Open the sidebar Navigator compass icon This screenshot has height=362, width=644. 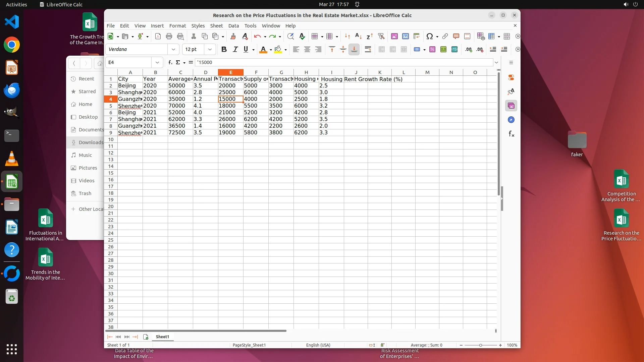pyautogui.click(x=511, y=120)
